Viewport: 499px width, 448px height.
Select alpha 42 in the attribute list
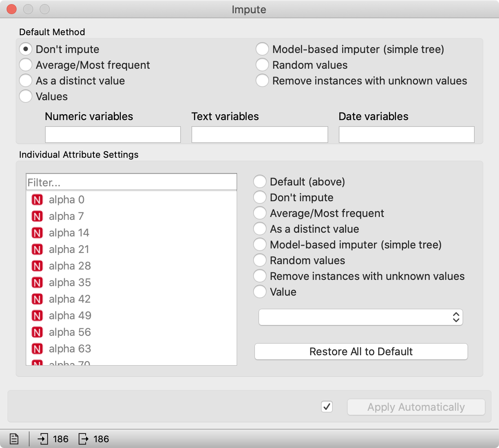point(70,299)
